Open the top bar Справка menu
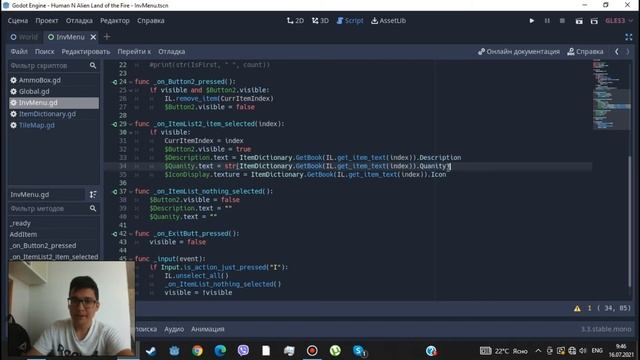Screen dimensions: 640x360 click(151, 20)
